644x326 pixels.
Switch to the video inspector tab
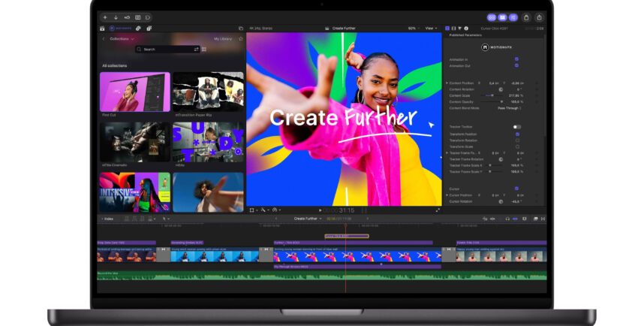point(447,29)
